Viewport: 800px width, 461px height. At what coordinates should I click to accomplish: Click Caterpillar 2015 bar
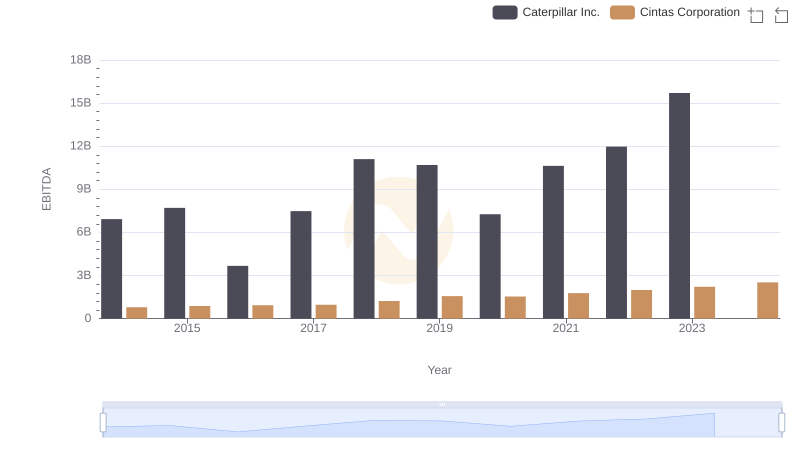174,263
